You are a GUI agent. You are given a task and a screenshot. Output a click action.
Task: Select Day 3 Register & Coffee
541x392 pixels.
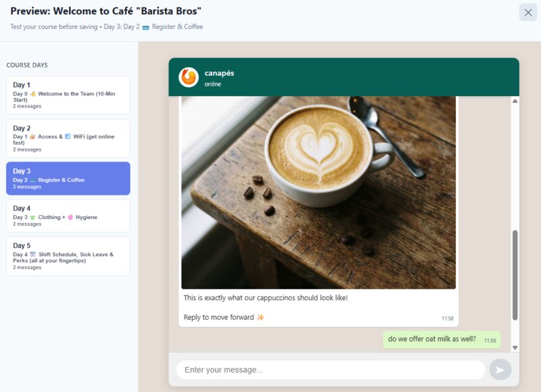tap(68, 178)
